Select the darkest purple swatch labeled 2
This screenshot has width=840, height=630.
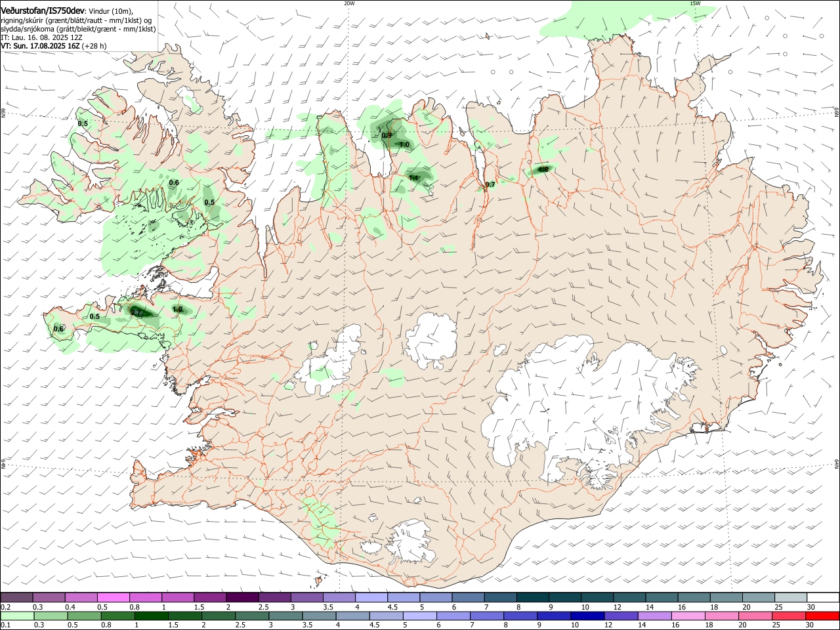tap(241, 598)
